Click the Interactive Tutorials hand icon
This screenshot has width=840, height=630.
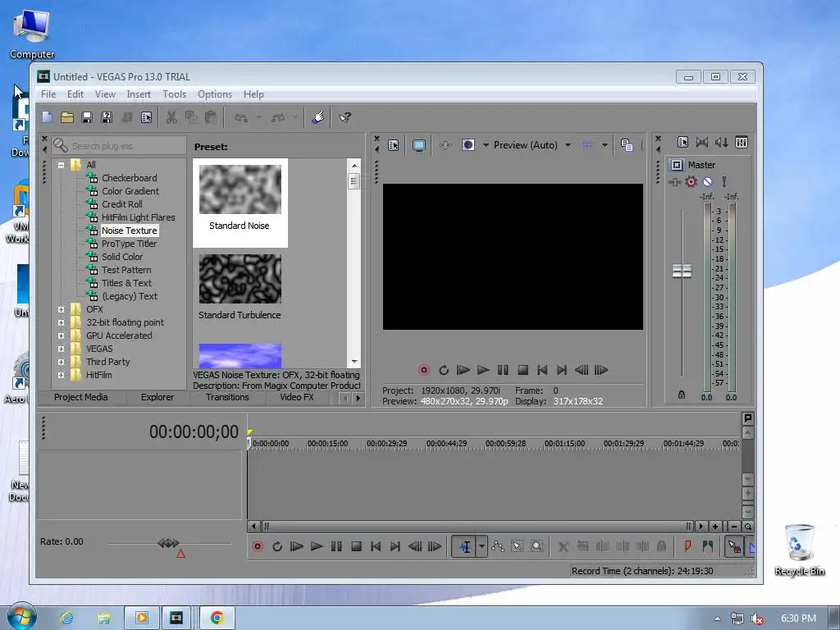(x=317, y=117)
